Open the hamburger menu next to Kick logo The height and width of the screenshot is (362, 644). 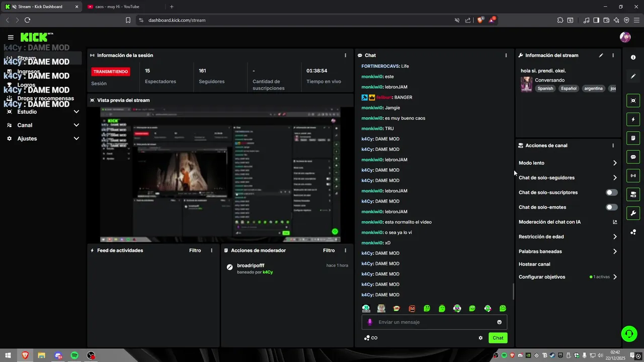[x=11, y=37]
